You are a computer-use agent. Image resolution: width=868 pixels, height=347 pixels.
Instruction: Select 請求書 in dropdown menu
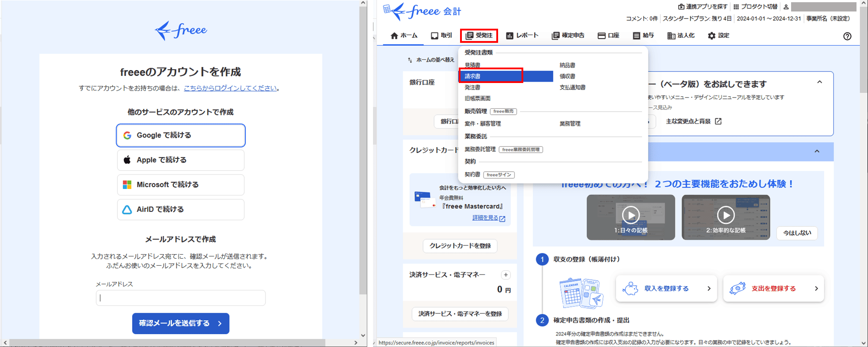click(506, 76)
